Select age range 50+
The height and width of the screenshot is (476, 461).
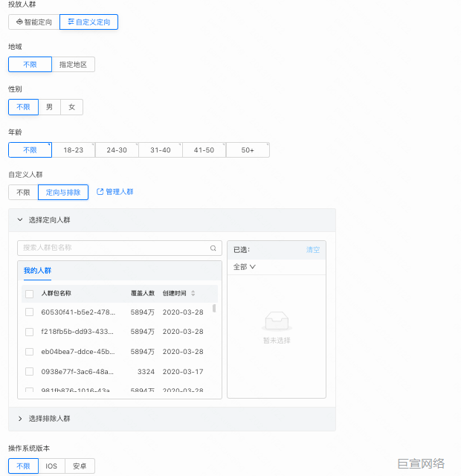pyautogui.click(x=248, y=150)
